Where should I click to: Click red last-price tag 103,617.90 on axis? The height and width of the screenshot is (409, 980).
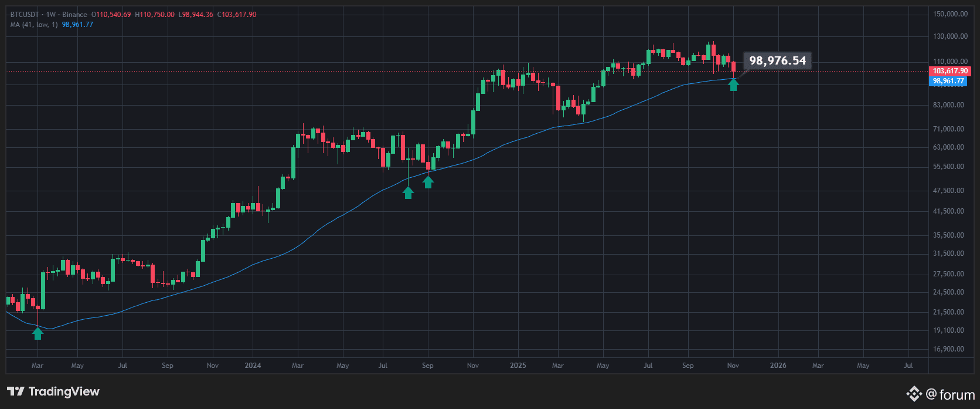[x=950, y=71]
